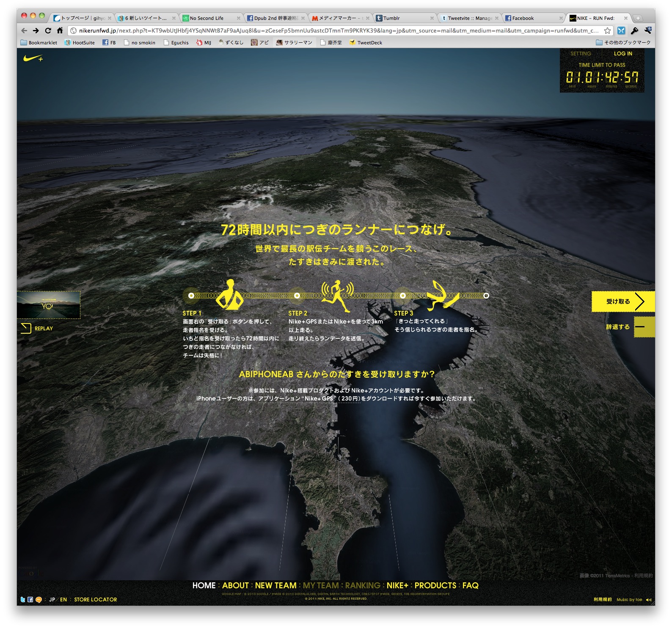672x631 pixels.
Task: Bookmark this page with the star icon
Action: [607, 30]
